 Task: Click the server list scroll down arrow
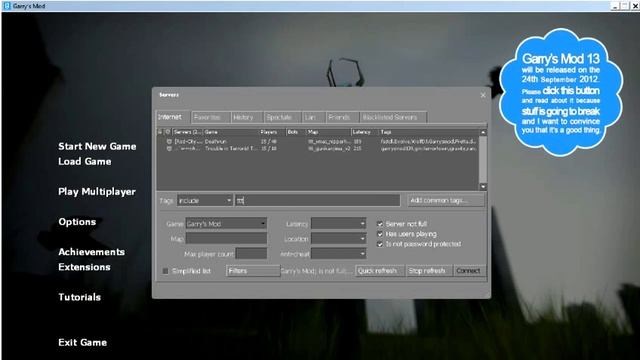483,187
